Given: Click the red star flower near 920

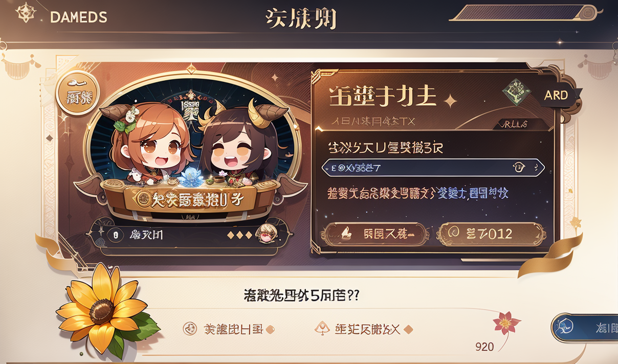Looking at the screenshot, I should tap(506, 323).
